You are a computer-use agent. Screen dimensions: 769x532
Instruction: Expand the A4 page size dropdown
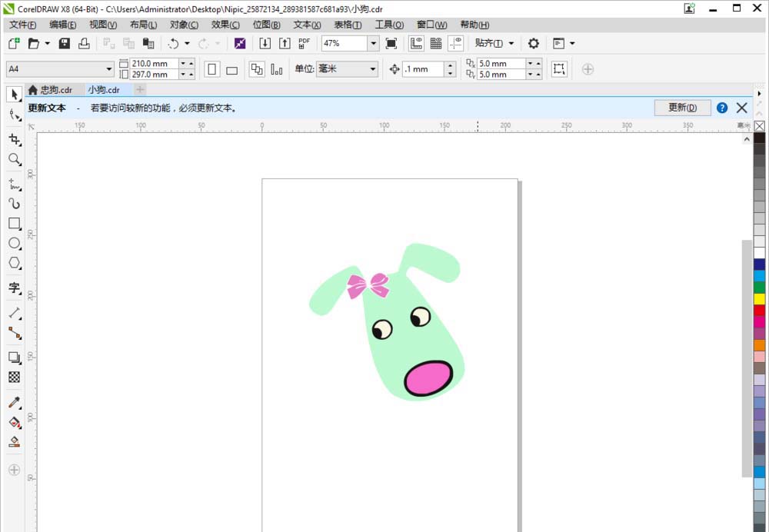click(109, 69)
